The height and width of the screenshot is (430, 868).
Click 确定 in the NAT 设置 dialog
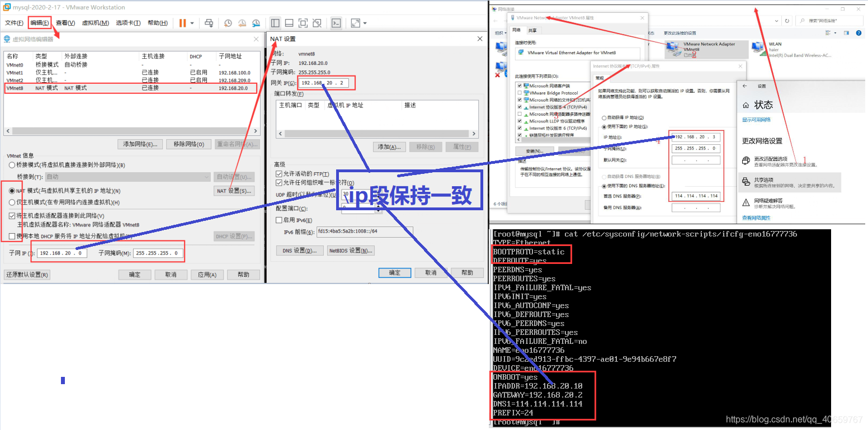(x=395, y=273)
